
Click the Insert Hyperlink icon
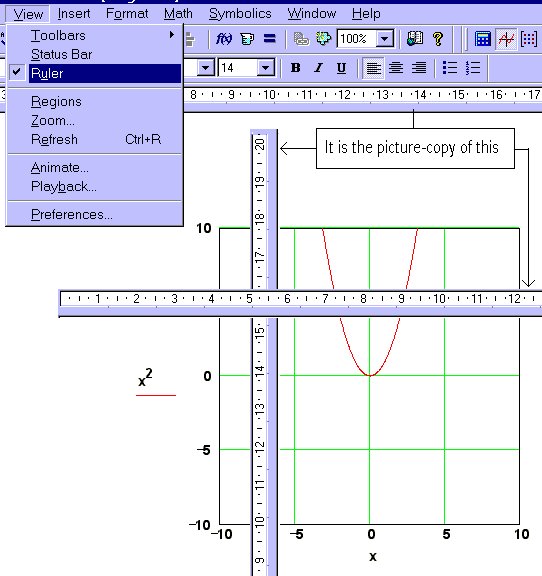click(x=301, y=39)
